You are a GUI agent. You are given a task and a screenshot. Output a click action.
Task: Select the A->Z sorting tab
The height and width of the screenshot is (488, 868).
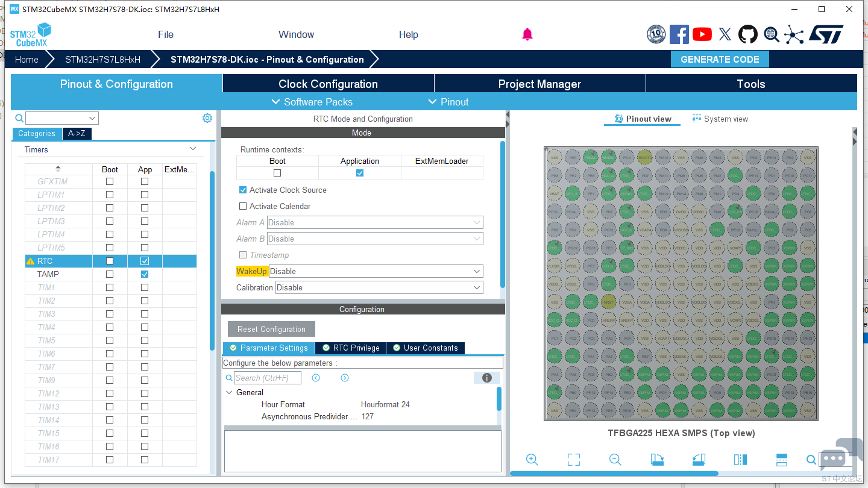pos(77,134)
